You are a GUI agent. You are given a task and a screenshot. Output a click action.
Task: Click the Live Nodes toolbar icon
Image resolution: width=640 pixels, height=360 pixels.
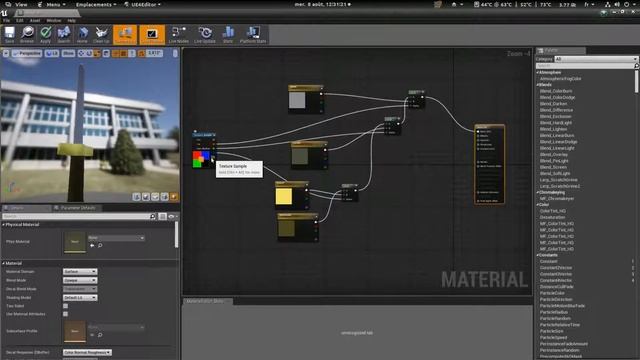pos(178,35)
